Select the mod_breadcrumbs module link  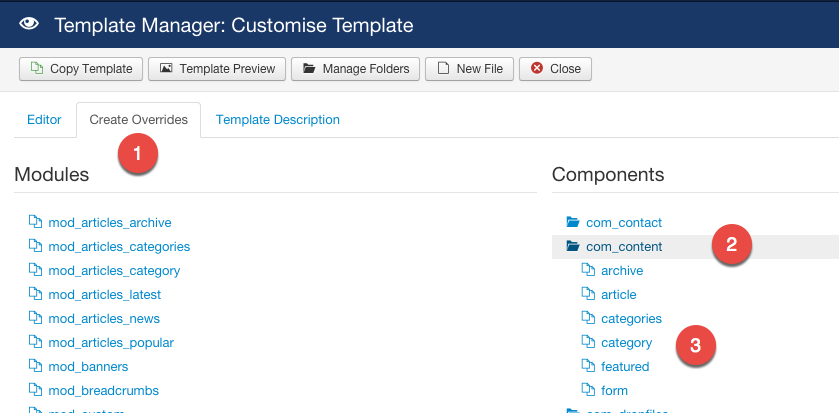click(103, 391)
